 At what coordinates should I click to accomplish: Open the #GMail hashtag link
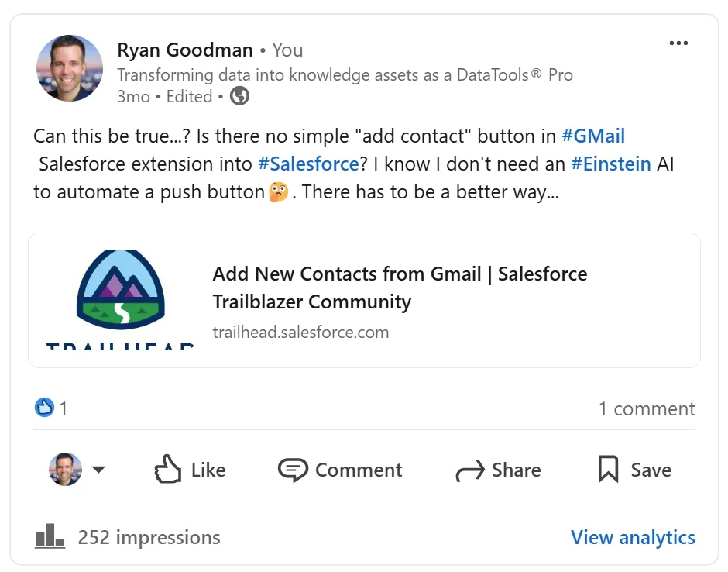click(x=593, y=136)
